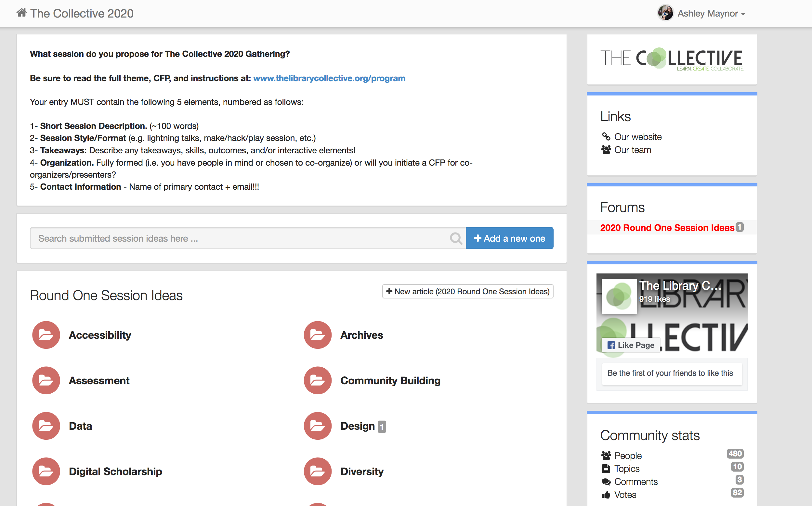812x506 pixels.
Task: Expand the Ashley Maynor user dropdown
Action: click(x=711, y=13)
